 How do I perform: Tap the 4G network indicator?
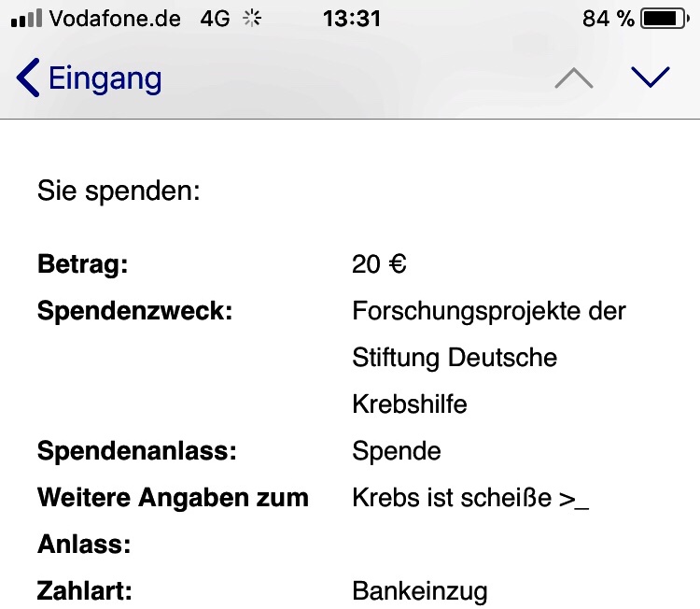(215, 19)
